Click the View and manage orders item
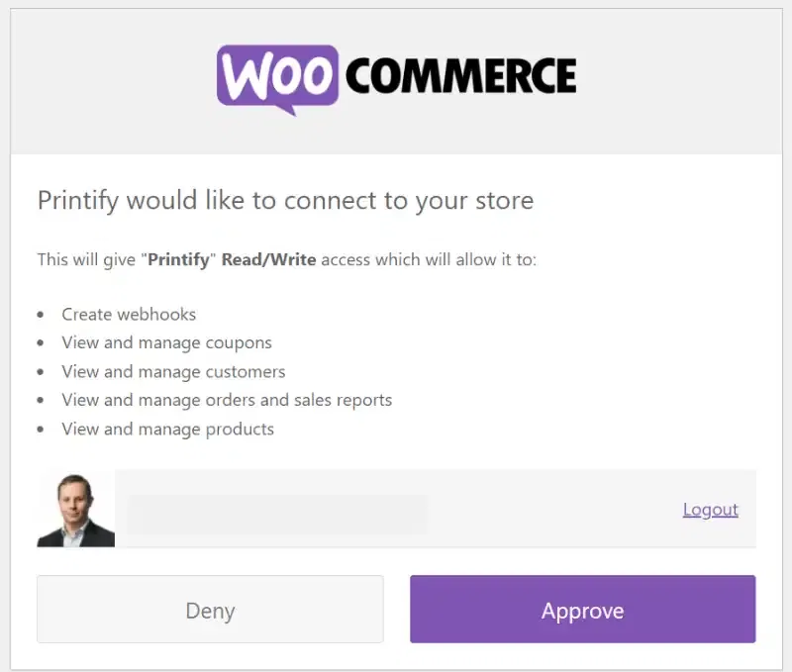This screenshot has height=672, width=792. click(226, 400)
